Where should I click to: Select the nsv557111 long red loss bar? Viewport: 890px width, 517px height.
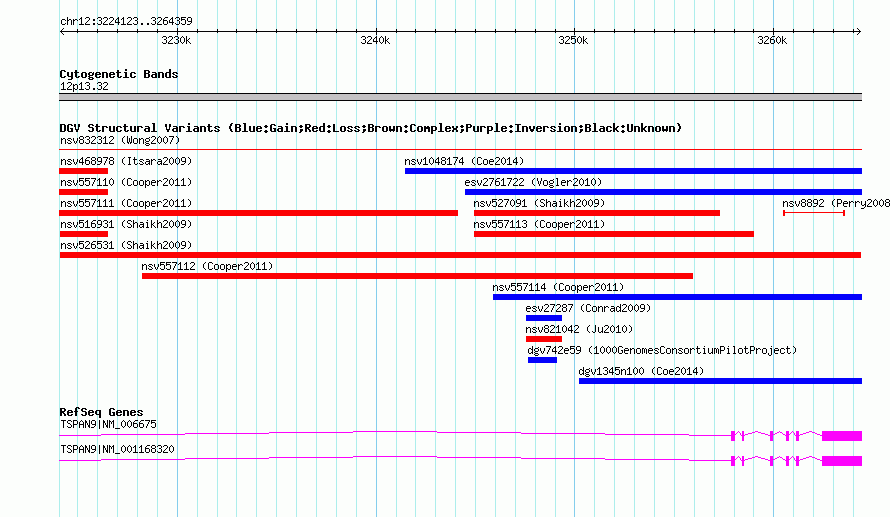(258, 213)
